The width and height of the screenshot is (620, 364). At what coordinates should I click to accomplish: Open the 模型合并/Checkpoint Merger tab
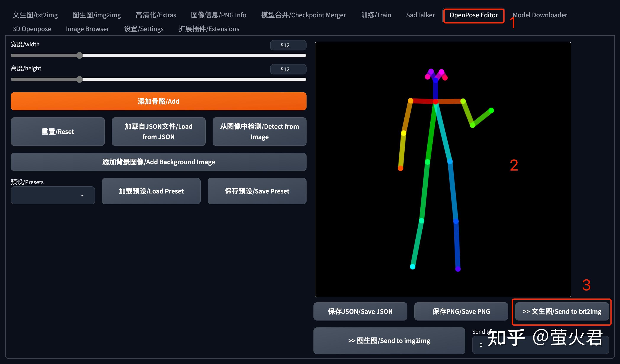303,15
